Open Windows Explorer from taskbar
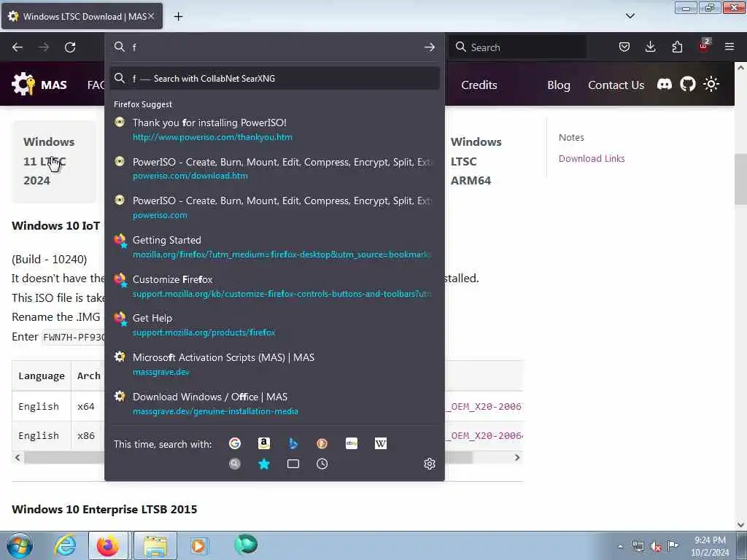This screenshot has height=560, width=747. (x=155, y=545)
